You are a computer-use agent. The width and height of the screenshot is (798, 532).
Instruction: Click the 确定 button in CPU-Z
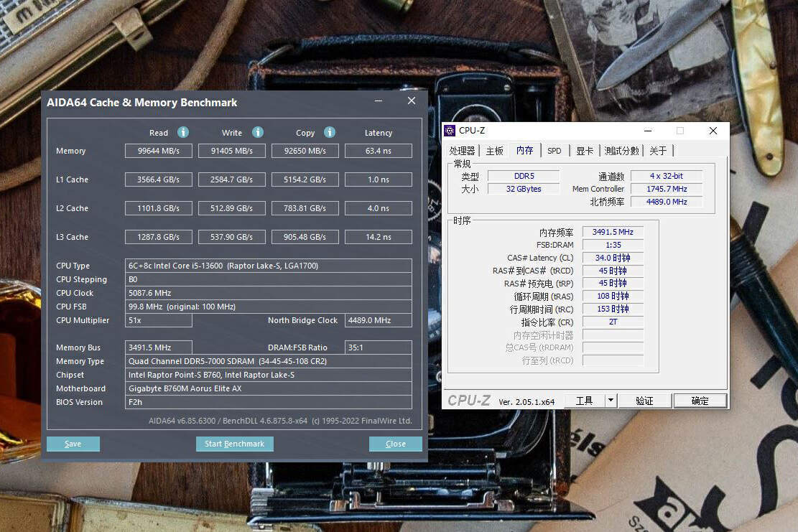700,401
